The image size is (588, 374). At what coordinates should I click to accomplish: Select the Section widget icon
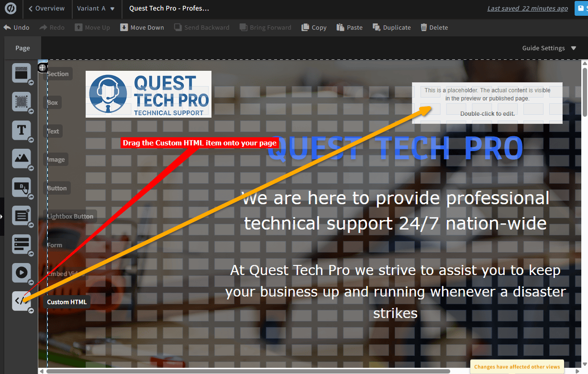pyautogui.click(x=22, y=73)
